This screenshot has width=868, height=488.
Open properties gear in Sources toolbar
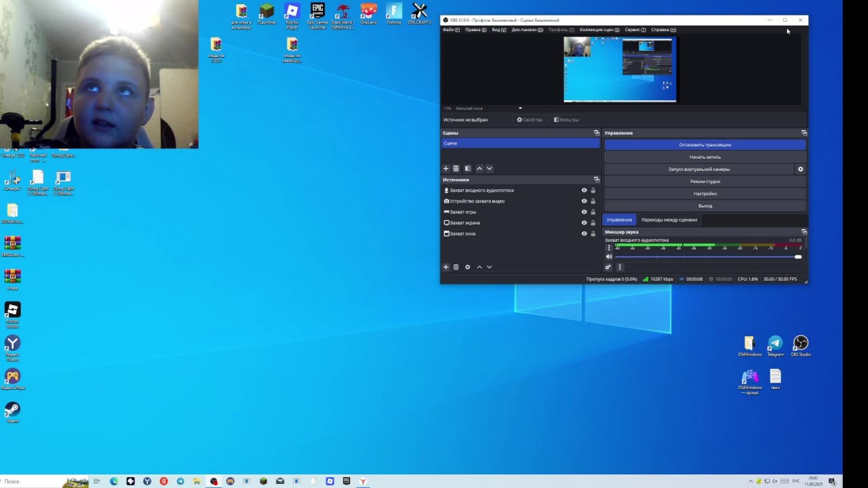click(x=467, y=267)
